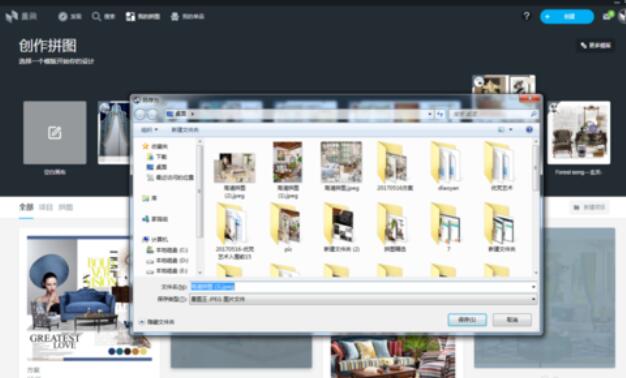Image resolution: width=626 pixels, height=378 pixels.
Task: Click the More Templates button with pencil icon
Action: pyautogui.click(x=595, y=46)
